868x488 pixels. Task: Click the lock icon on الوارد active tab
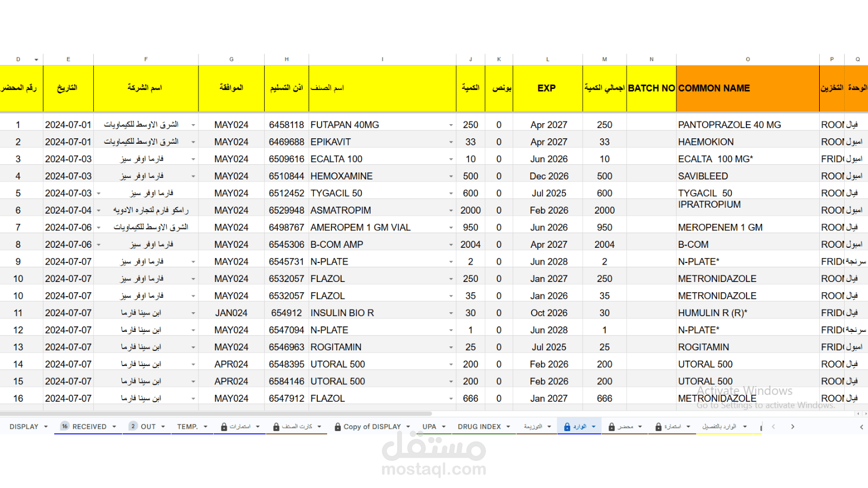coord(567,427)
